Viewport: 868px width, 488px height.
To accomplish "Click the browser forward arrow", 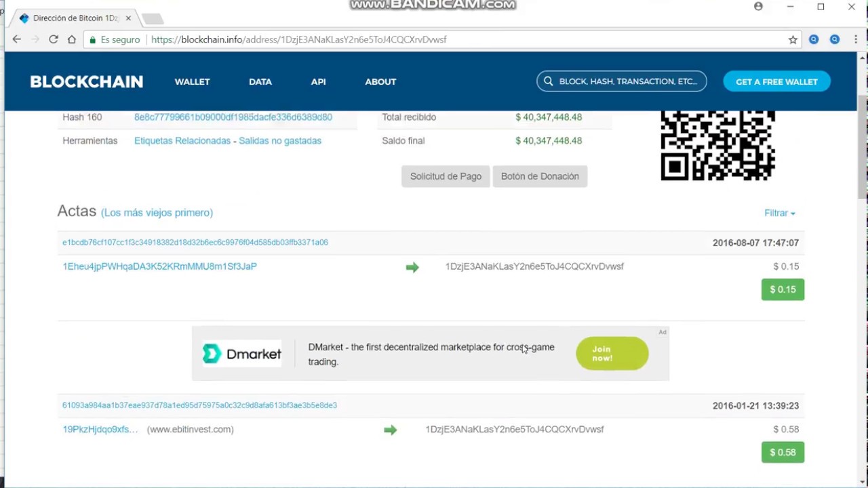I will 35,39.
